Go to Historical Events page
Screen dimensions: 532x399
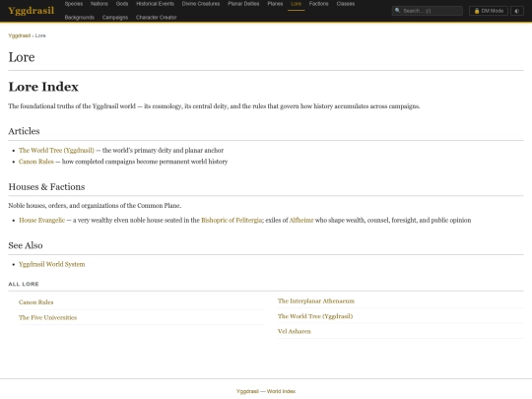pyautogui.click(x=155, y=4)
